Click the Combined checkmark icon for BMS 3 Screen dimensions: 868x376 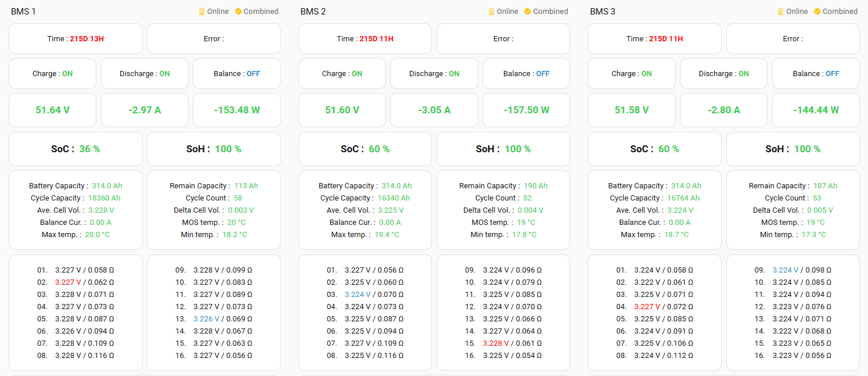[x=817, y=12]
